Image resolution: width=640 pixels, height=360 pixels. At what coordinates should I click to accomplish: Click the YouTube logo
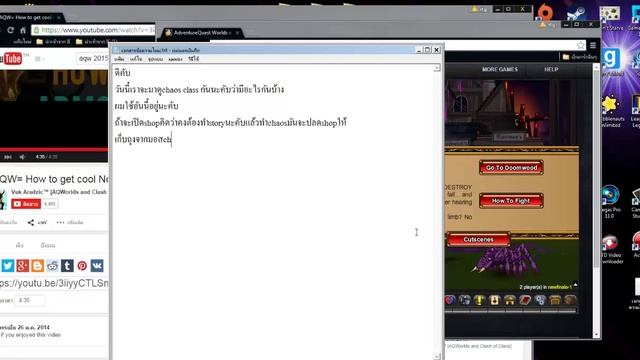12,59
